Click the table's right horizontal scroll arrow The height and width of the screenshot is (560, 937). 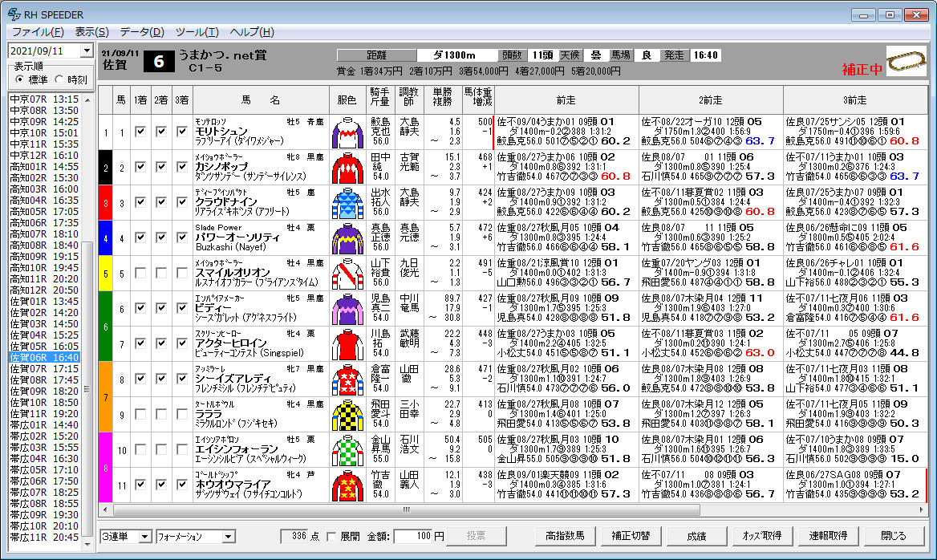[x=921, y=509]
